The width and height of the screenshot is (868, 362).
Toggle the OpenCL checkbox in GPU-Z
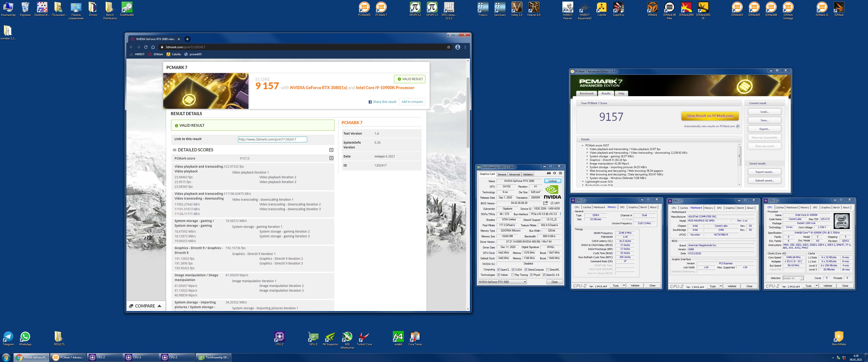click(x=498, y=269)
